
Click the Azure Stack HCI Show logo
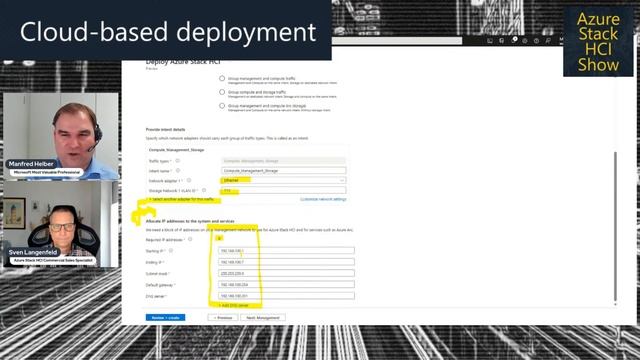coord(598,42)
